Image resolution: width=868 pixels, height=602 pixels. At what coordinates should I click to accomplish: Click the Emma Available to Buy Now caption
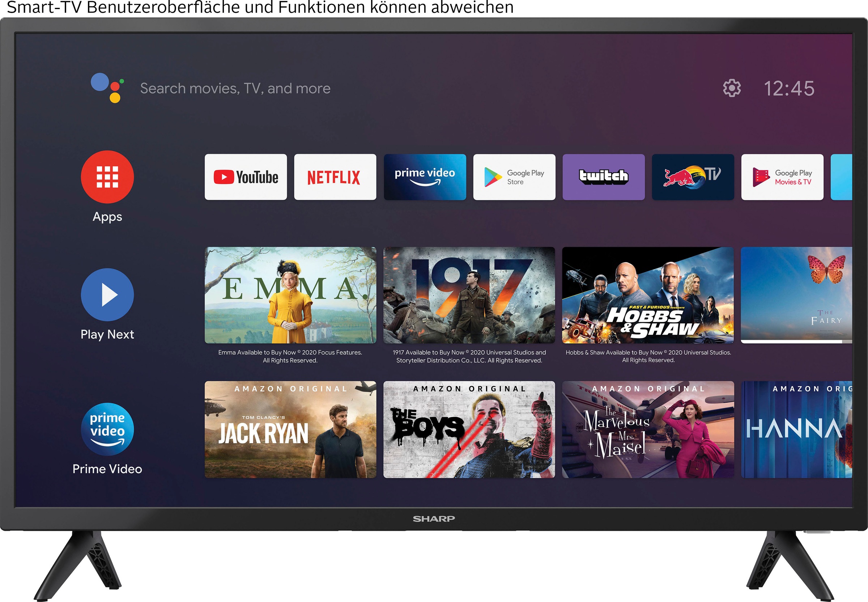tap(290, 356)
